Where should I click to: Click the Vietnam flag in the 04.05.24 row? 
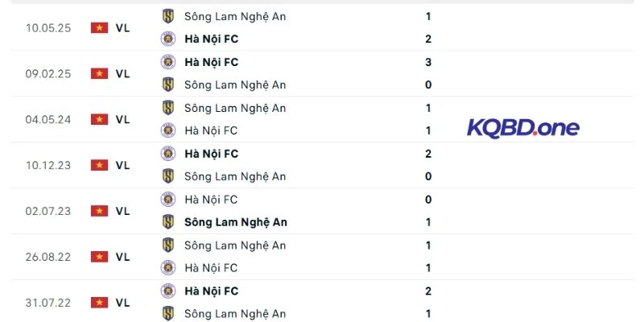100,119
